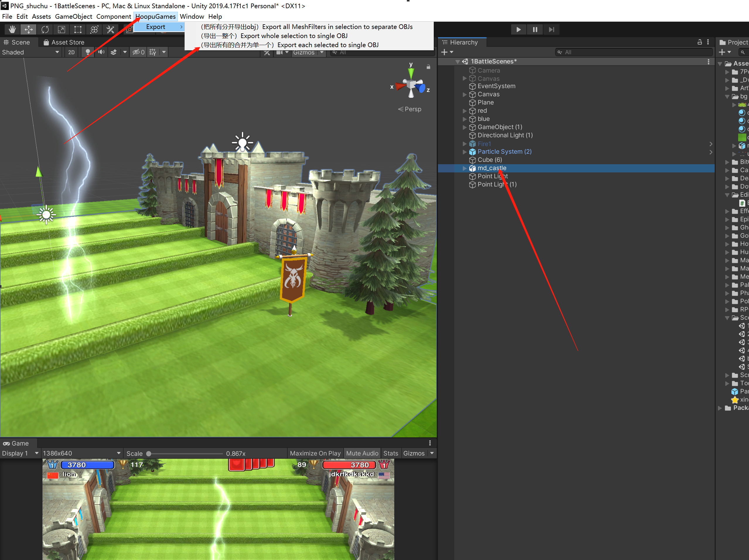
Task: Open the Component menu
Action: pos(113,16)
